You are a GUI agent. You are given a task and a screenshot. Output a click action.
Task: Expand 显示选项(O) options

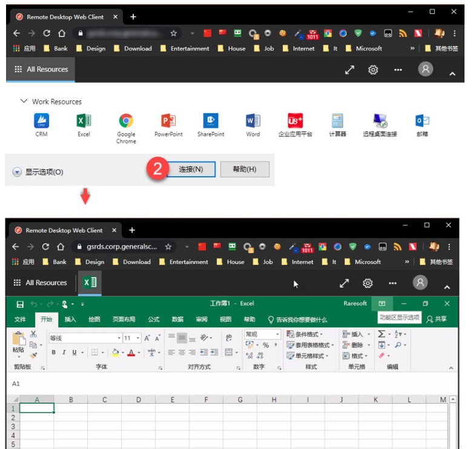17,172
